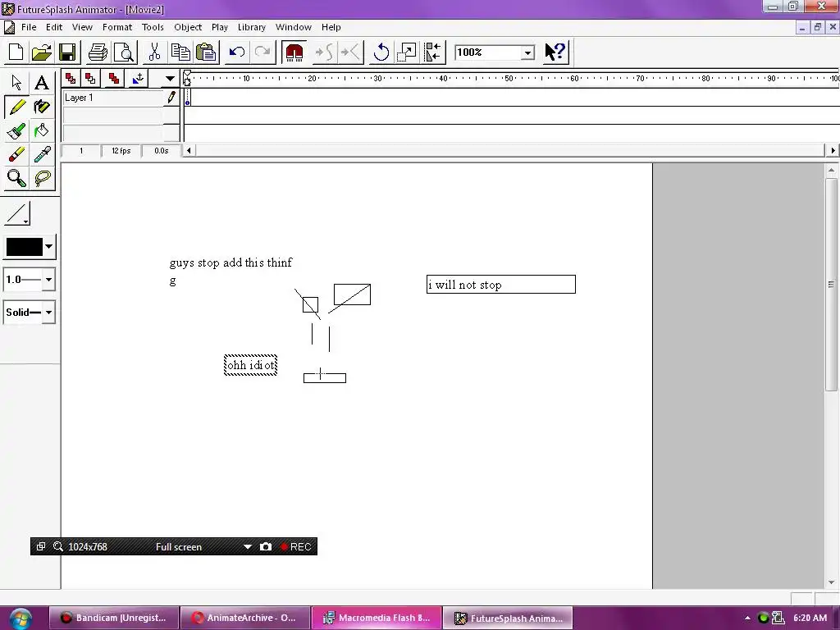Select the Magnifier zoom tool
Viewport: 840px width, 630px height.
pyautogui.click(x=16, y=178)
